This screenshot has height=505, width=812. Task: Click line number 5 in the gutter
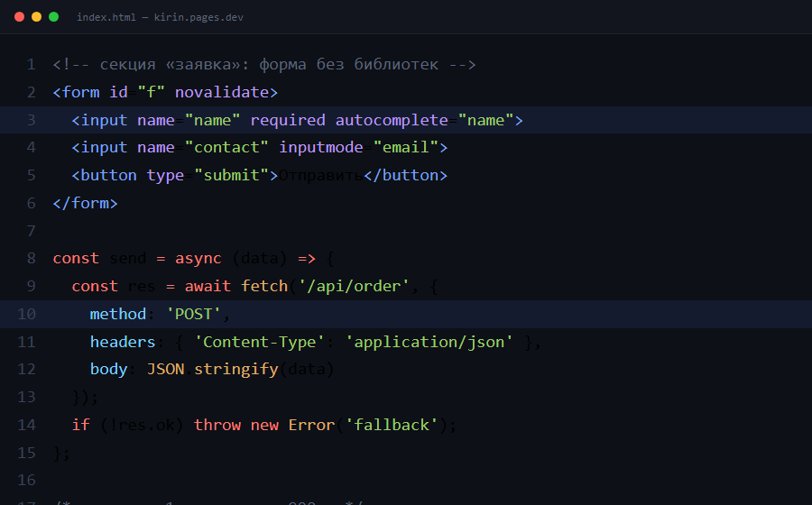31,176
